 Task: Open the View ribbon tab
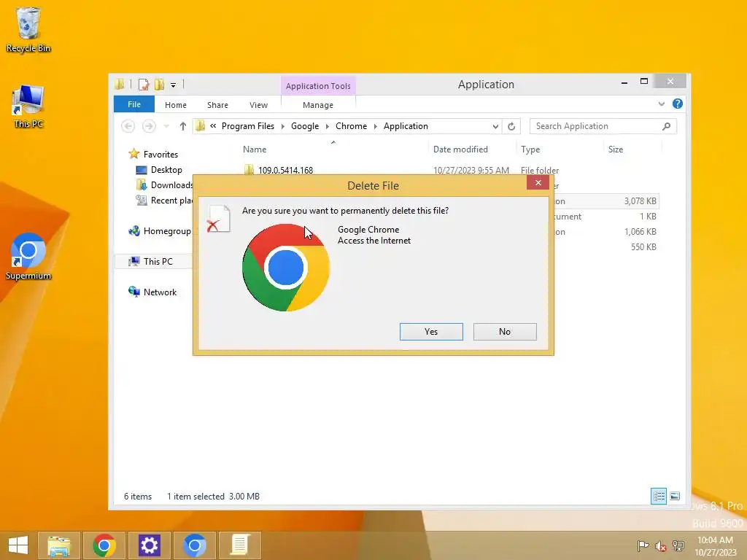pyautogui.click(x=258, y=105)
